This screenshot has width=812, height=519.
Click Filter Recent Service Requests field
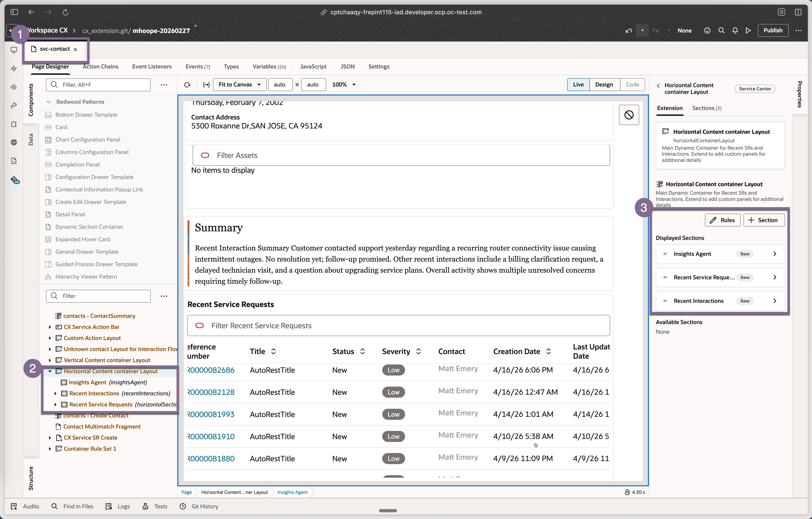398,326
